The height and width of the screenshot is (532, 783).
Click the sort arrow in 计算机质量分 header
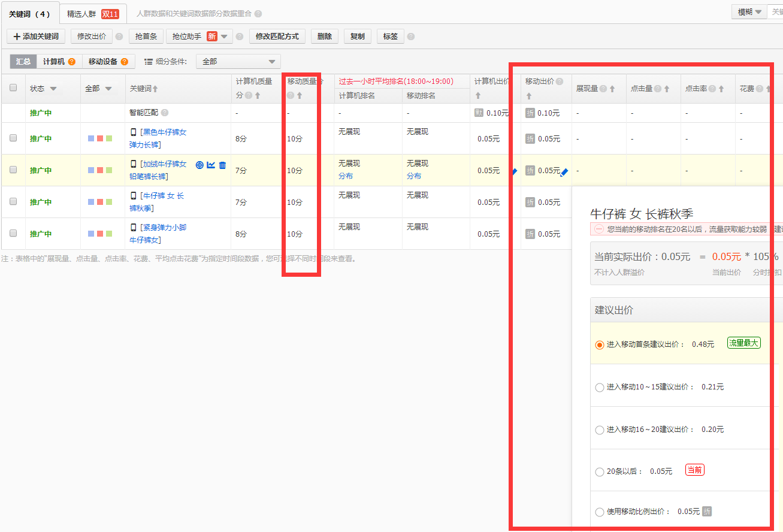(x=258, y=95)
